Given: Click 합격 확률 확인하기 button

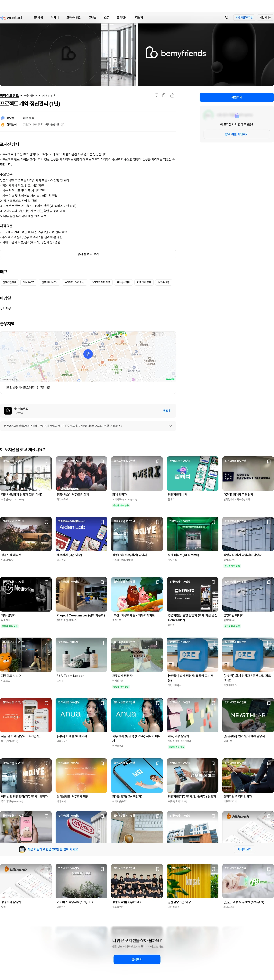Looking at the screenshot, I should (x=237, y=134).
